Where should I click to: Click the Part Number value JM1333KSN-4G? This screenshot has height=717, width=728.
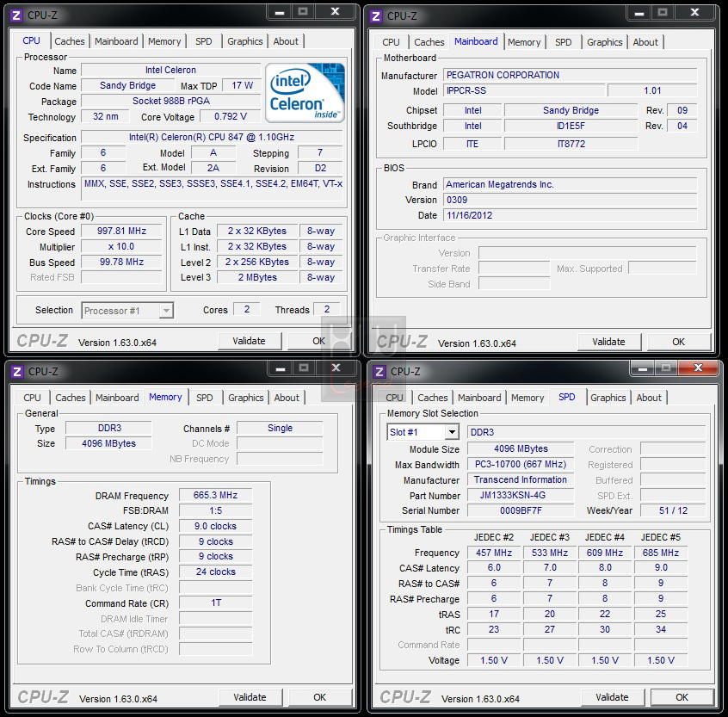[521, 496]
